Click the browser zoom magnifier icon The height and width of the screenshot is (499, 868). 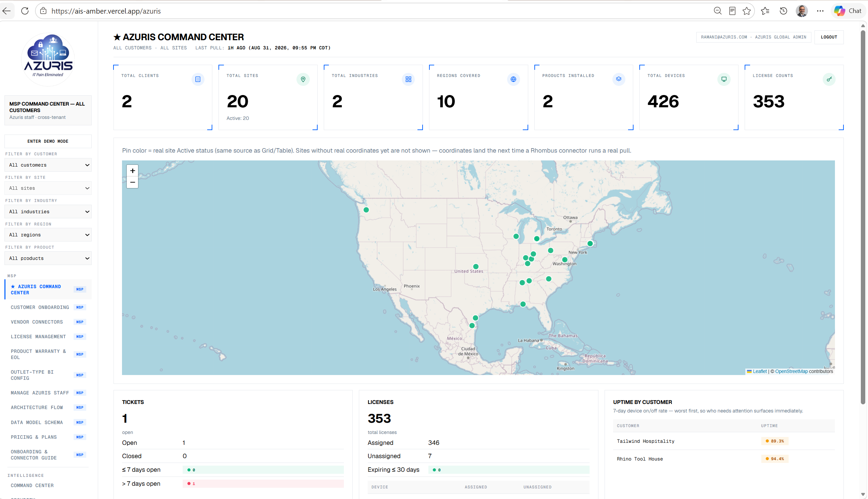pos(717,11)
